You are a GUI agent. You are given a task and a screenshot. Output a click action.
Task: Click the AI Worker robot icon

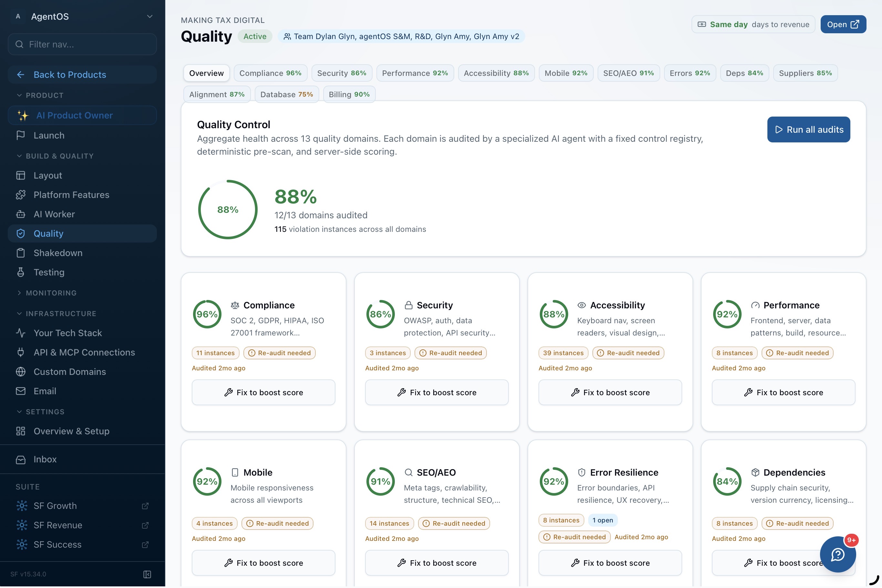21,214
